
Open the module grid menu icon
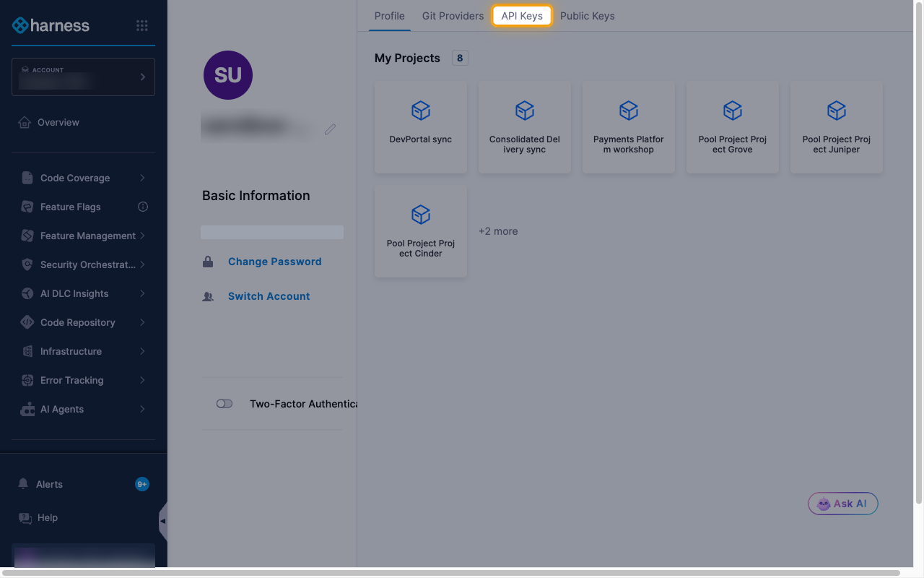click(142, 26)
